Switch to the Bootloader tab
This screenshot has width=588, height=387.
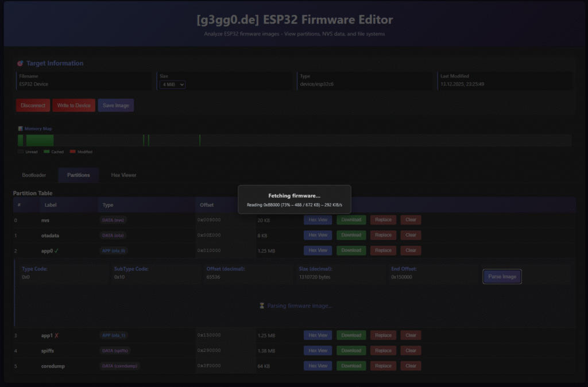pyautogui.click(x=34, y=175)
